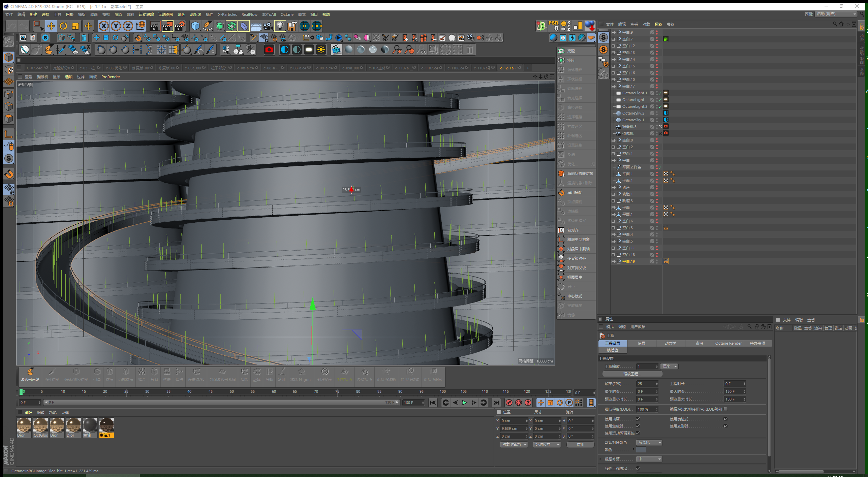This screenshot has width=868, height=477.
Task: Expand the 空白.19 object in tree
Action: (613, 261)
